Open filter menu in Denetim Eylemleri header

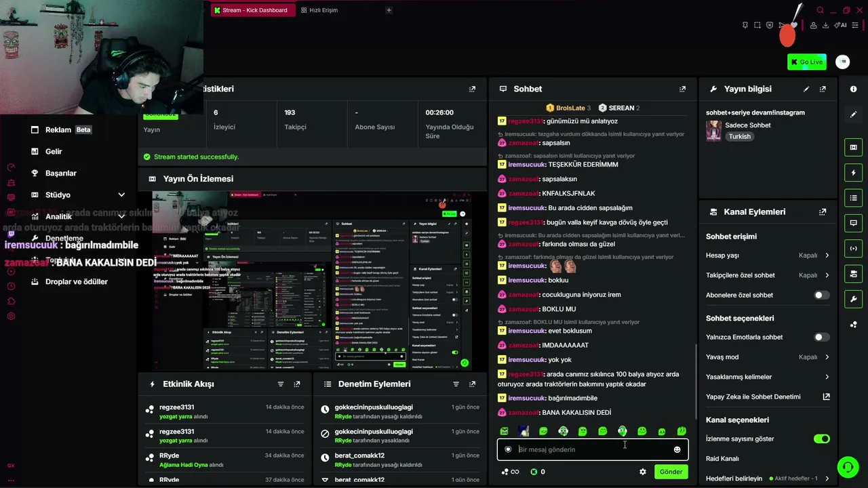(456, 384)
